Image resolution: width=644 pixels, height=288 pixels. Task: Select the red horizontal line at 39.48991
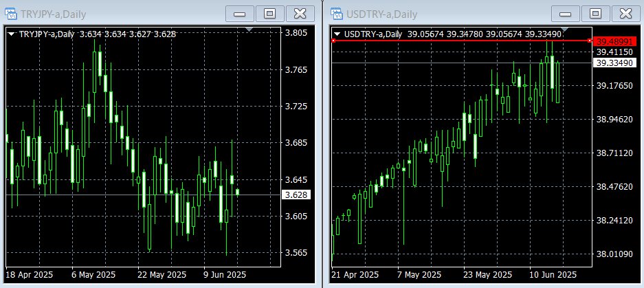(x=461, y=41)
